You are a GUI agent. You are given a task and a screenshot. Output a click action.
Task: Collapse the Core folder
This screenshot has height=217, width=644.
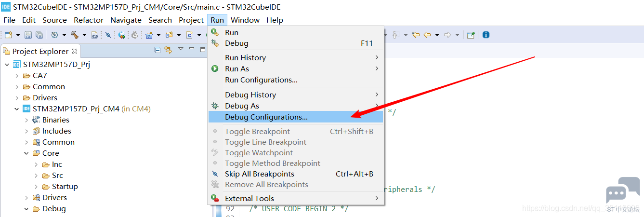(x=26, y=153)
